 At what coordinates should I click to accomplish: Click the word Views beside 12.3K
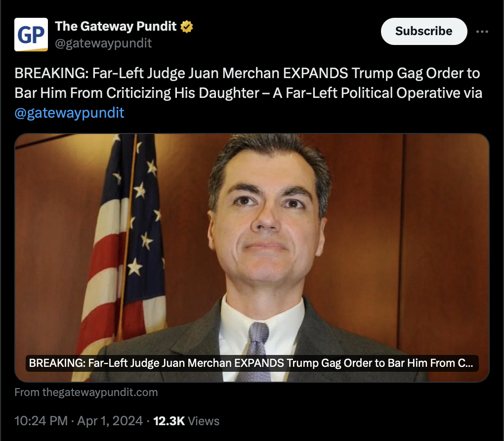point(204,421)
